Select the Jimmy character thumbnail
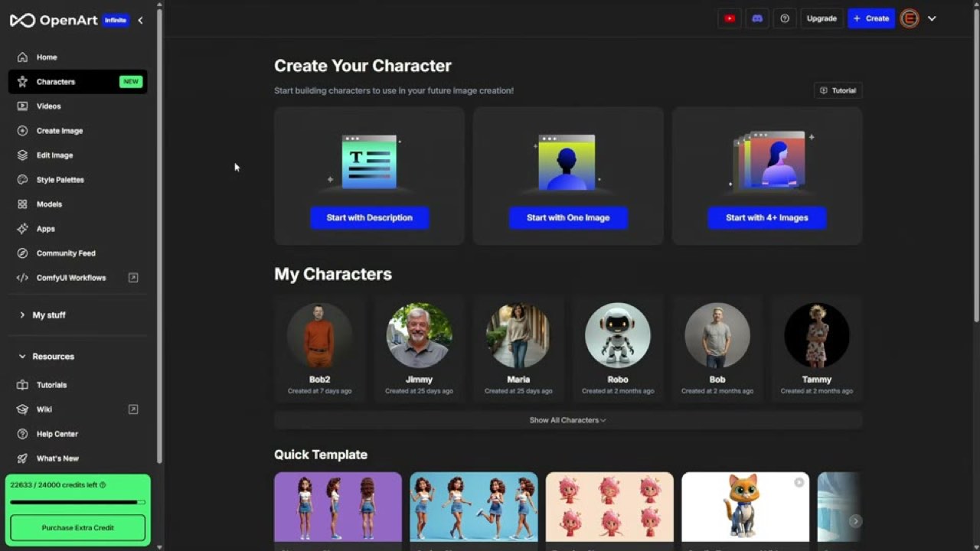 click(419, 335)
